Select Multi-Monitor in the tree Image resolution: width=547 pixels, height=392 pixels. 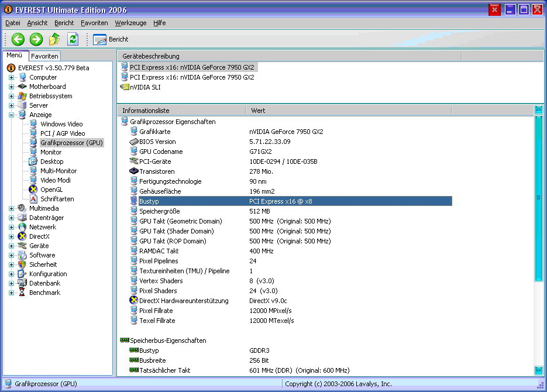59,171
